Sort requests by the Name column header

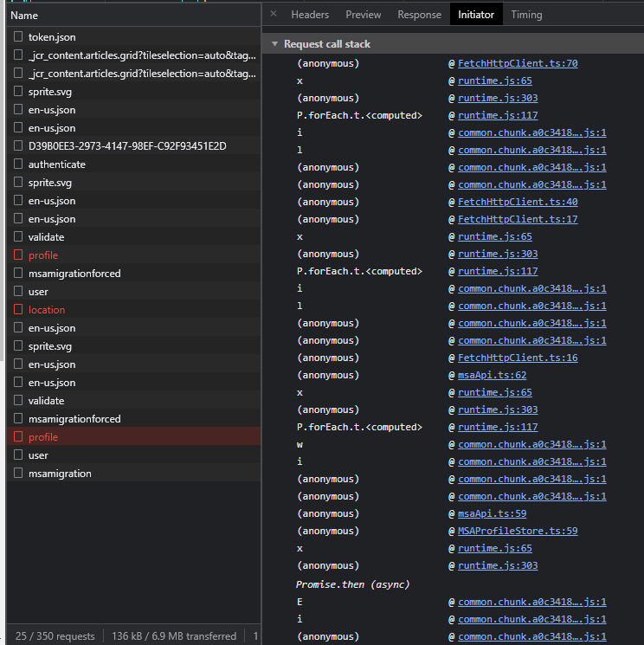coord(24,16)
